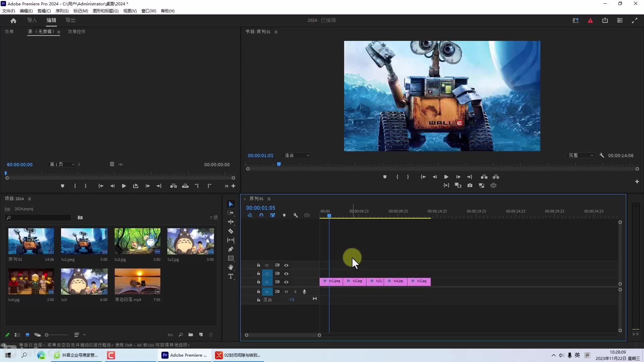
Task: Click Lift button in program monitor
Action: (x=484, y=177)
